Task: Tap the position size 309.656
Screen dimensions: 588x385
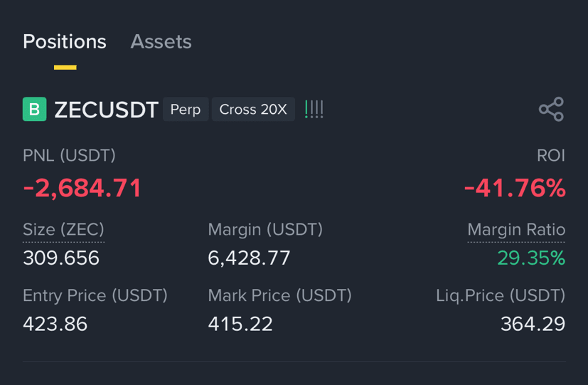Action: pyautogui.click(x=61, y=258)
